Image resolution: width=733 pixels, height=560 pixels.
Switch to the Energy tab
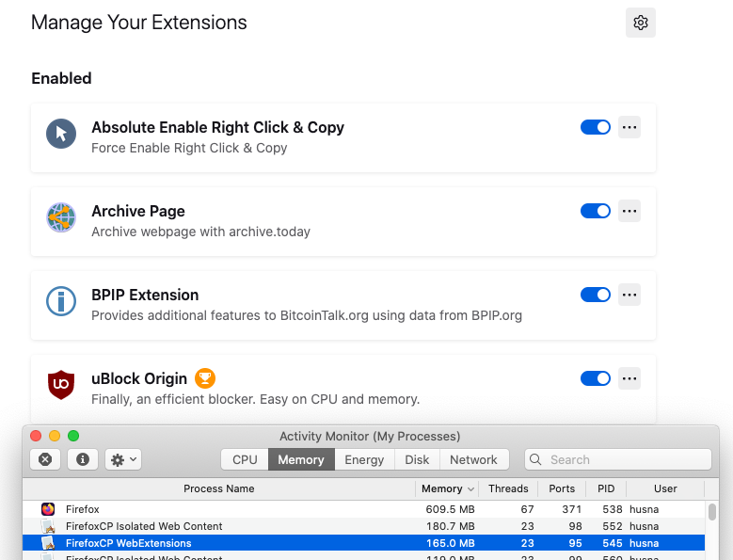tap(364, 459)
